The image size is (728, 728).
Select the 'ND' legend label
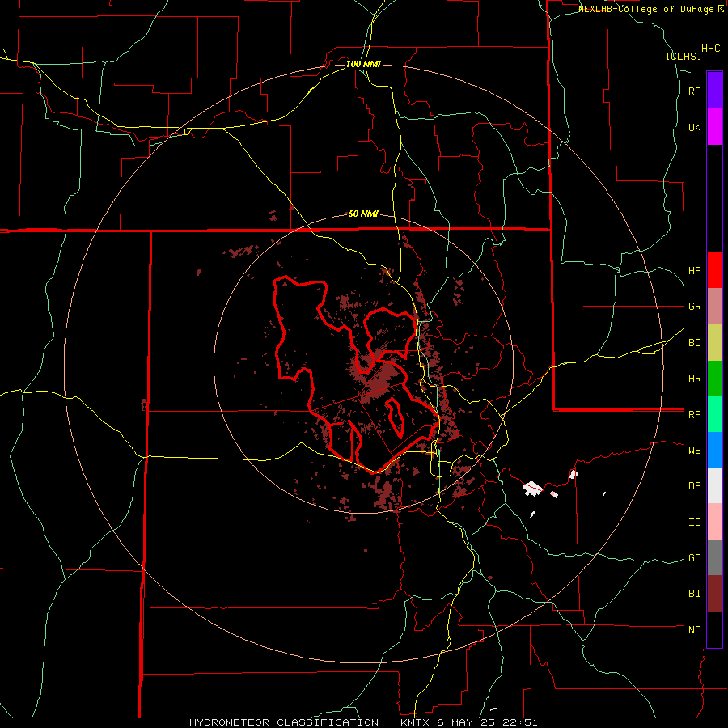click(694, 630)
